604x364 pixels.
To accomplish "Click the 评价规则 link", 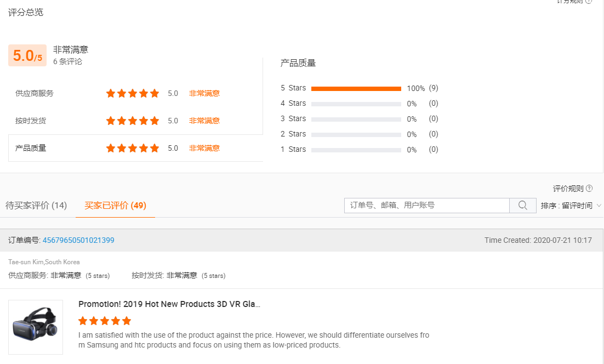I will pyautogui.click(x=568, y=189).
